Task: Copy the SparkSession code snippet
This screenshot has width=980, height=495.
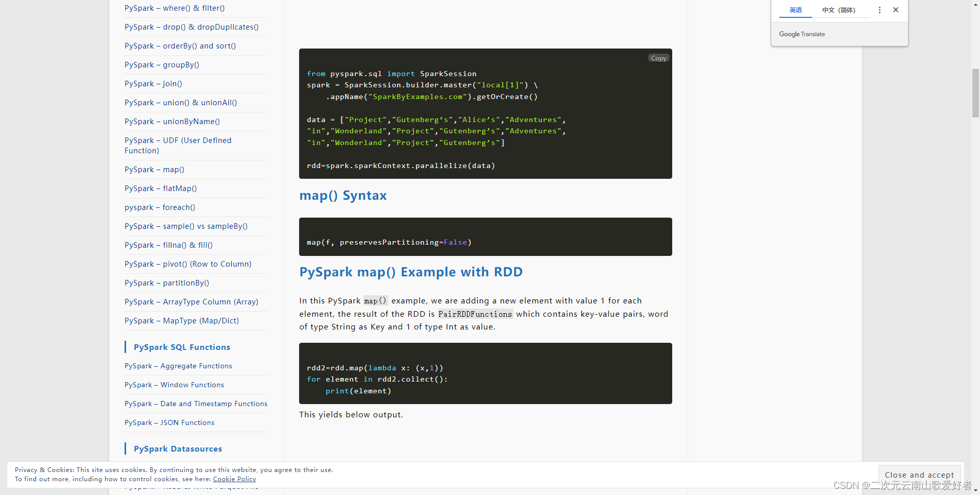Action: point(658,58)
